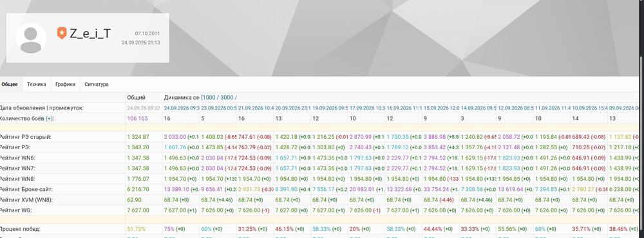The image size is (644, 238).
Task: Click the Рейтинг Броне-сайт row label
Action: coord(26,190)
